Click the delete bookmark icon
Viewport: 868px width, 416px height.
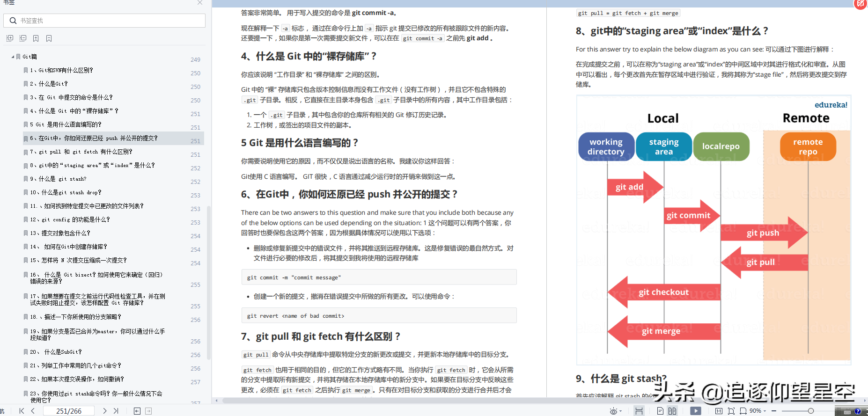(x=49, y=38)
